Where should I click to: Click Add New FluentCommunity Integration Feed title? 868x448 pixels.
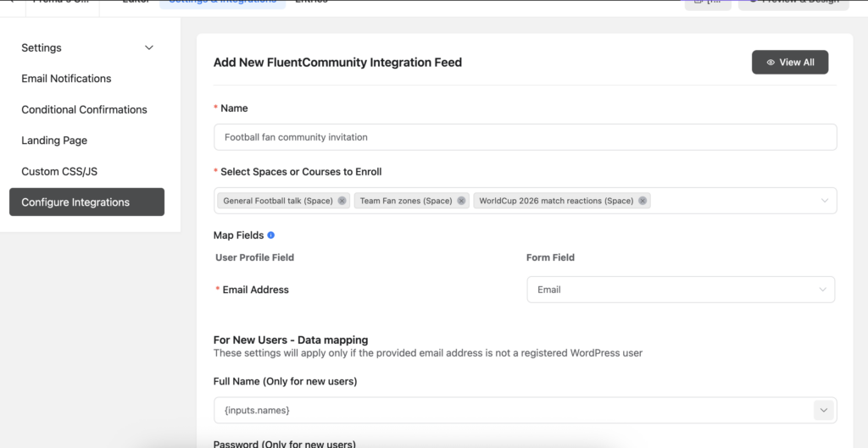(x=337, y=63)
